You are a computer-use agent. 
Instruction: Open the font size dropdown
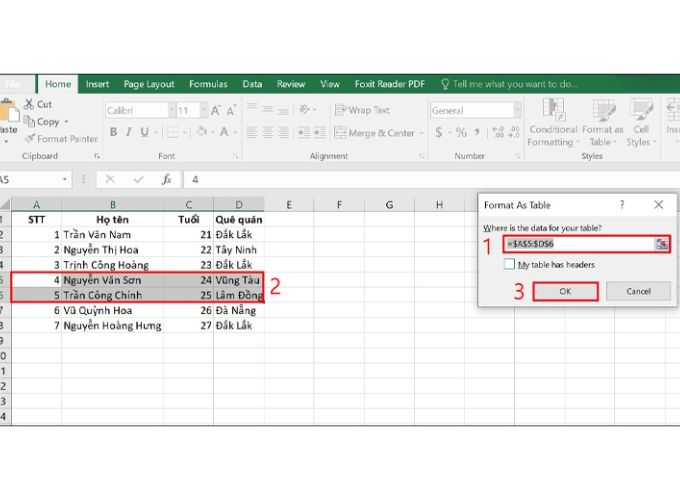point(203,111)
